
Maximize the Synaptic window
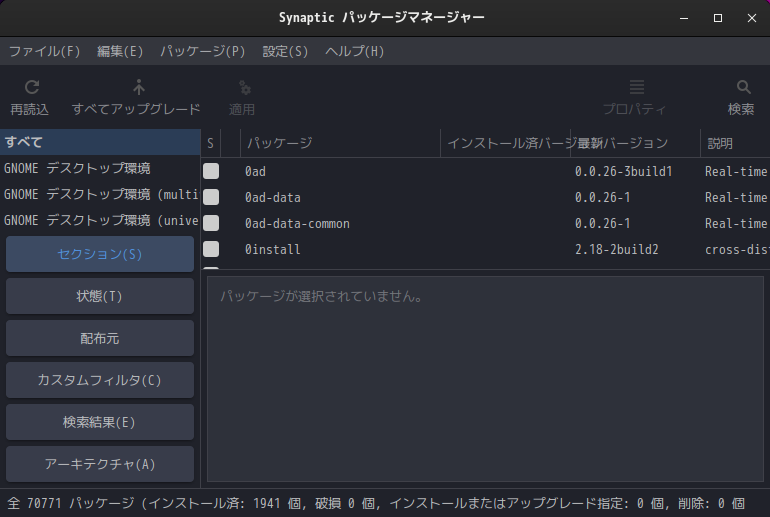tap(718, 18)
